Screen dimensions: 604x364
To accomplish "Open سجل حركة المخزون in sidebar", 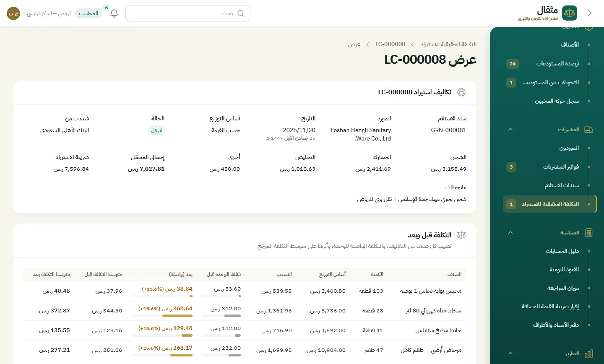I will [x=549, y=101].
